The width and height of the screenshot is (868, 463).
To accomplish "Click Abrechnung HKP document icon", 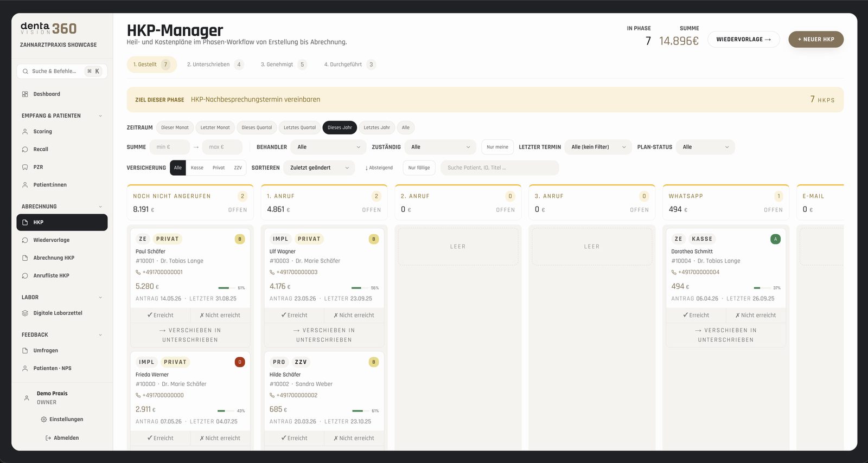I will (25, 258).
